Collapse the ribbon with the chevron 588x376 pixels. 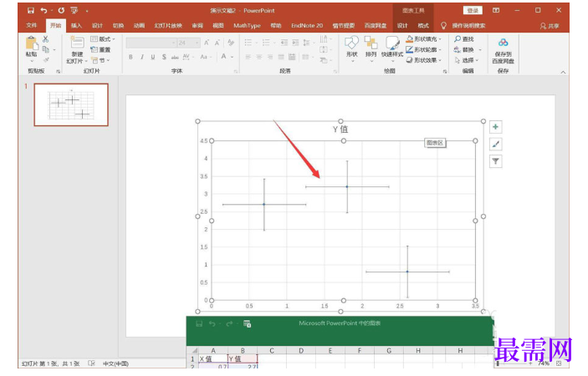[x=563, y=73]
